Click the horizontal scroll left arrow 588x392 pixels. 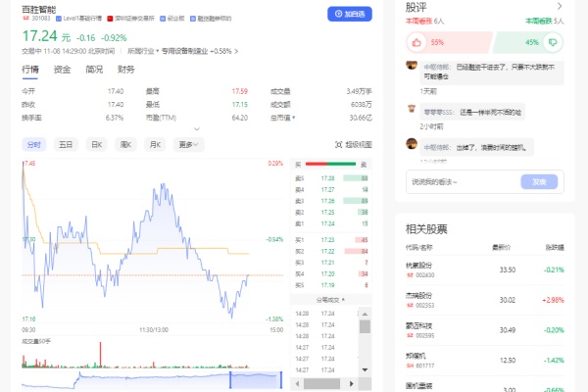(x=297, y=384)
